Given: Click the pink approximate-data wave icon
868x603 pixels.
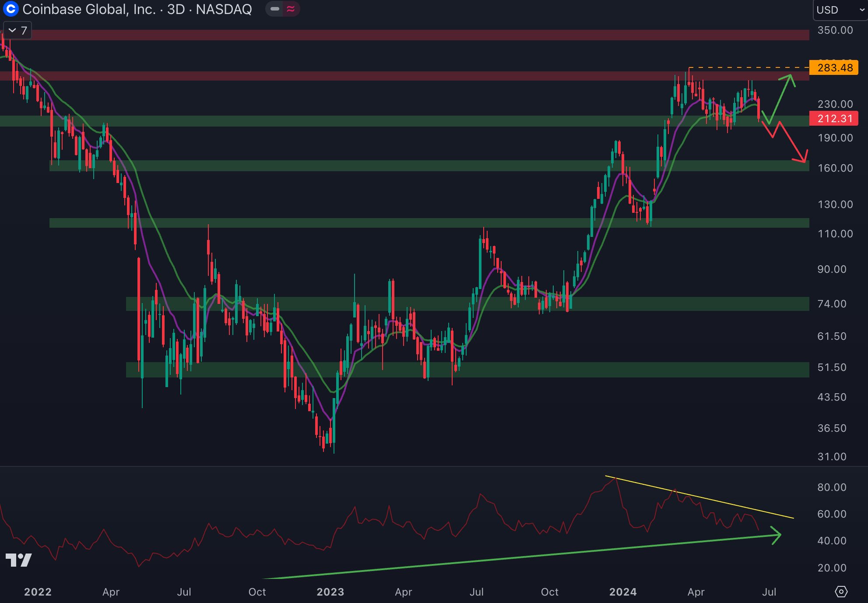Looking at the screenshot, I should pos(291,9).
